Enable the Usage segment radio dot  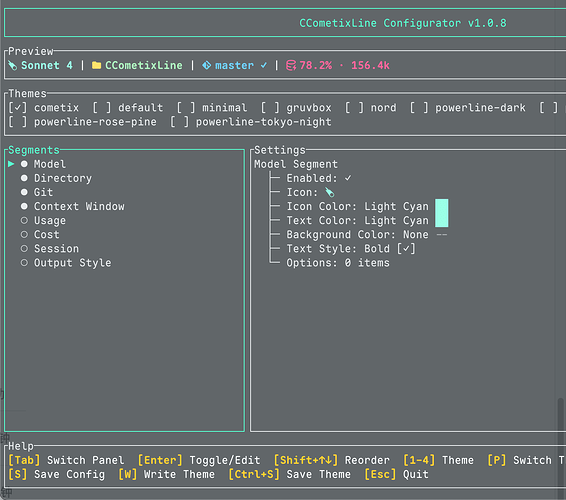coord(24,220)
